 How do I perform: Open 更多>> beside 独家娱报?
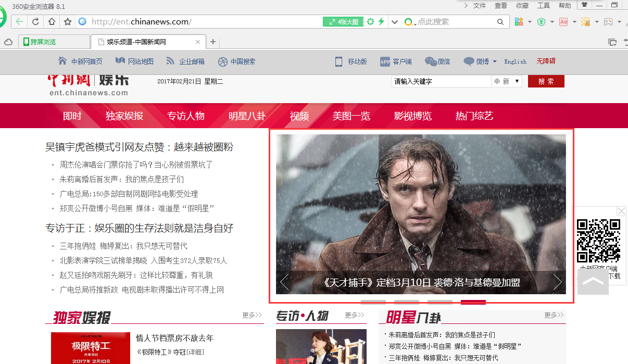[x=252, y=315]
